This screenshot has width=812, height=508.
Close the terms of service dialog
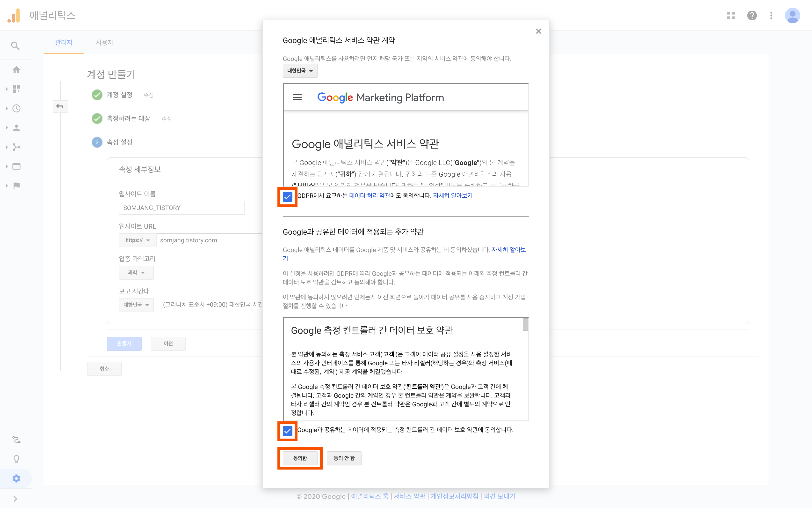pos(538,31)
